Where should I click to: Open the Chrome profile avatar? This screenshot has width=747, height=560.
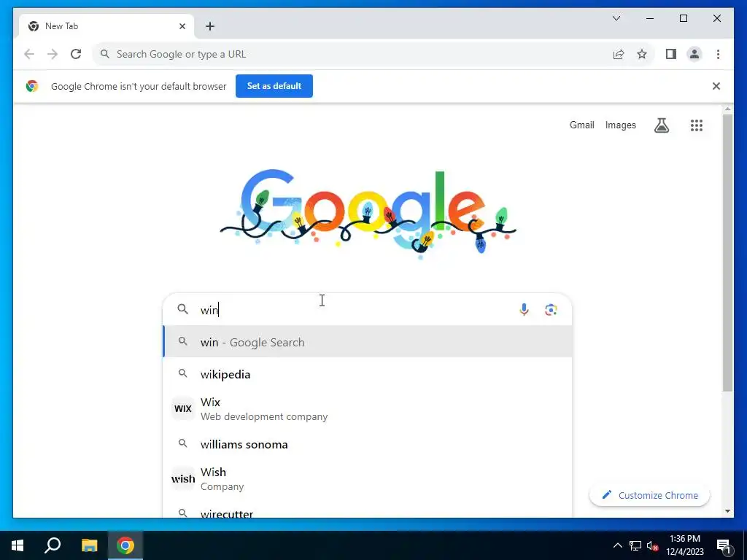pos(694,54)
